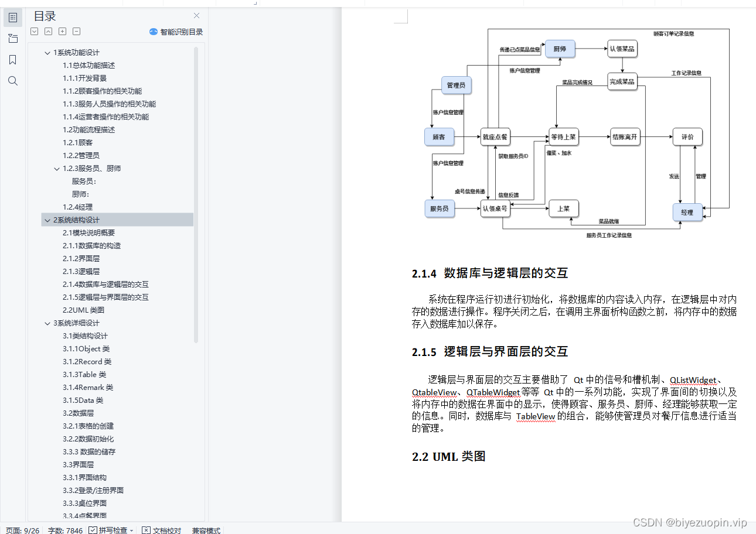
Task: Go to outline entry 3.3.2登录/注册界面
Action: pos(93,490)
